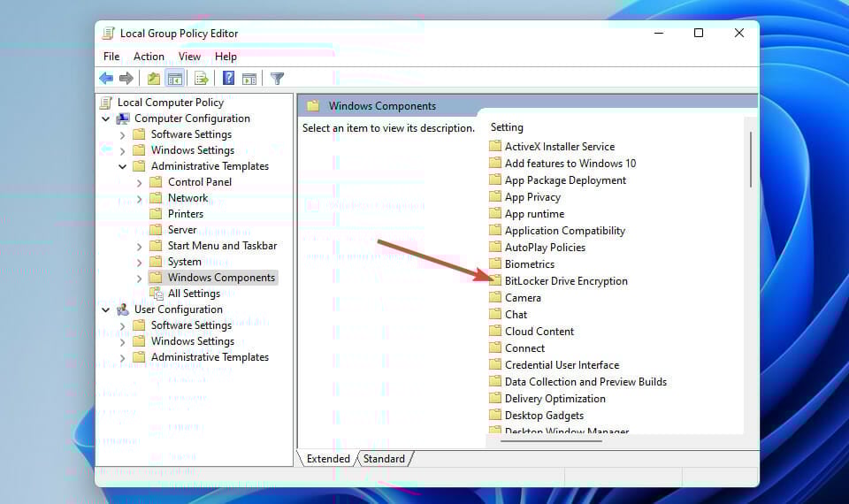Select Biometrics in the list
849x504 pixels.
tap(530, 263)
